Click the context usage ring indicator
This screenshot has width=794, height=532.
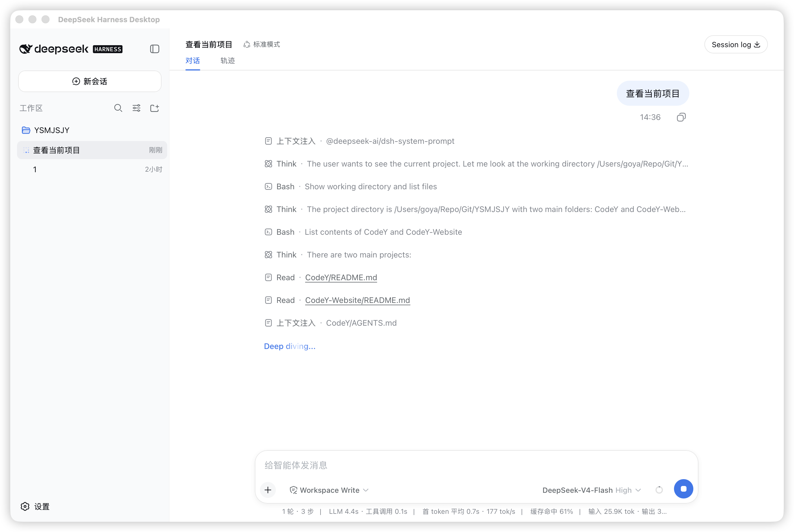point(659,490)
